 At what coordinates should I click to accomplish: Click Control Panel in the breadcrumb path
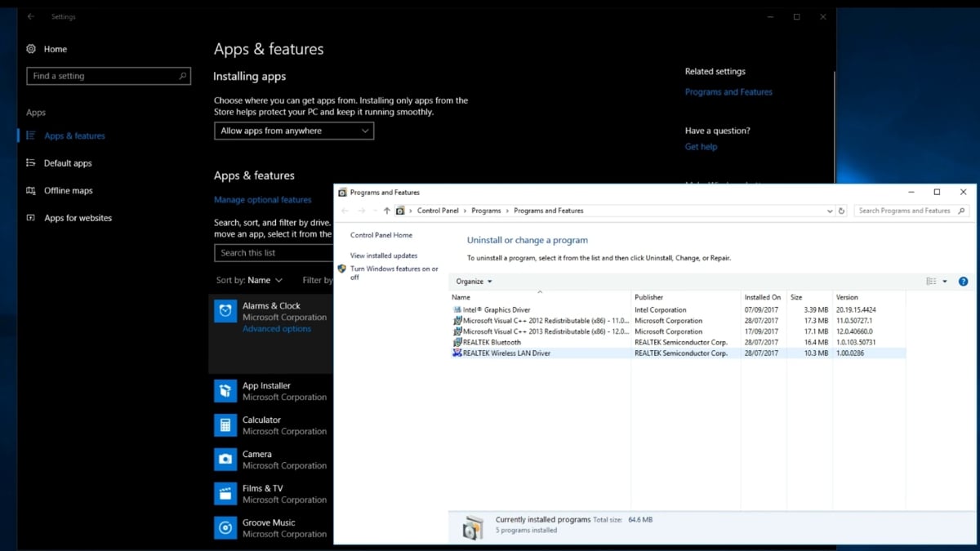pyautogui.click(x=438, y=211)
